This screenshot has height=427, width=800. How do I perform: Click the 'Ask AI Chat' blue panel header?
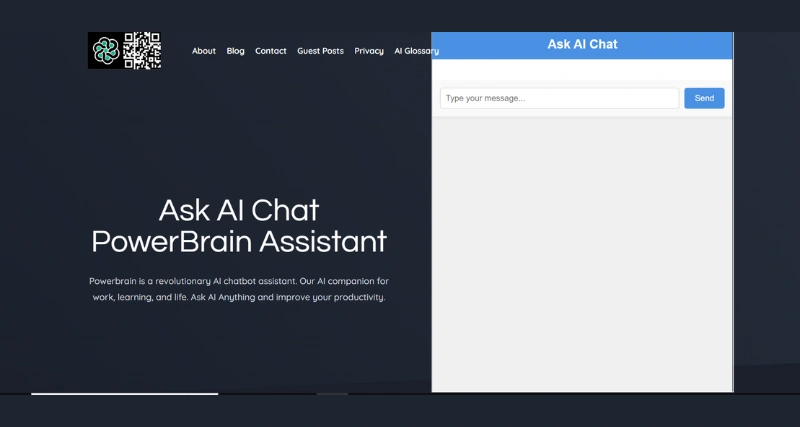(582, 45)
